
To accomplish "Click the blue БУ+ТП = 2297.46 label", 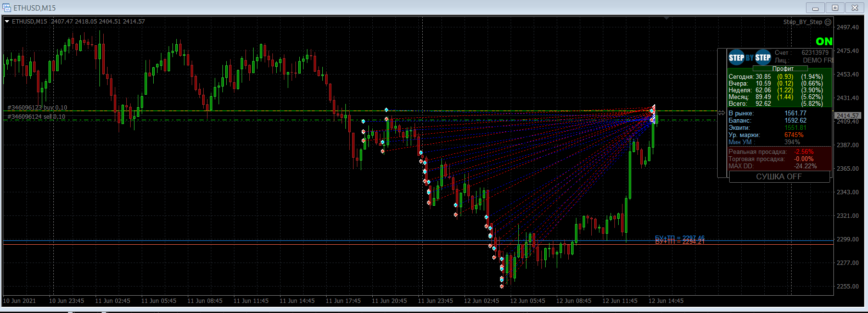I will [680, 238].
